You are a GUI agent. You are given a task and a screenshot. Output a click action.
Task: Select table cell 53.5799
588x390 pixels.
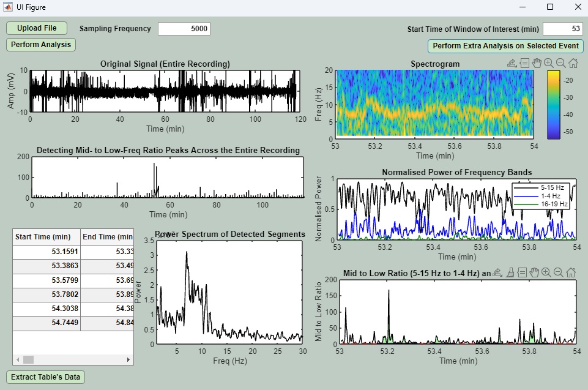(47, 280)
